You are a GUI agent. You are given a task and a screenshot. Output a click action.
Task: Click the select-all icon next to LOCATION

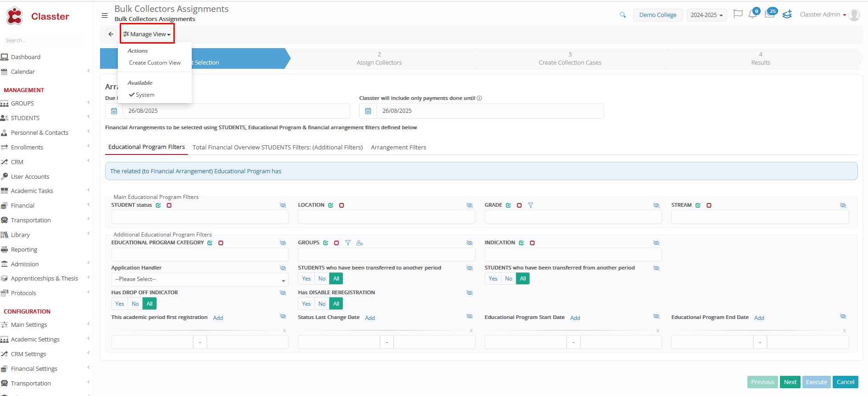tap(331, 205)
